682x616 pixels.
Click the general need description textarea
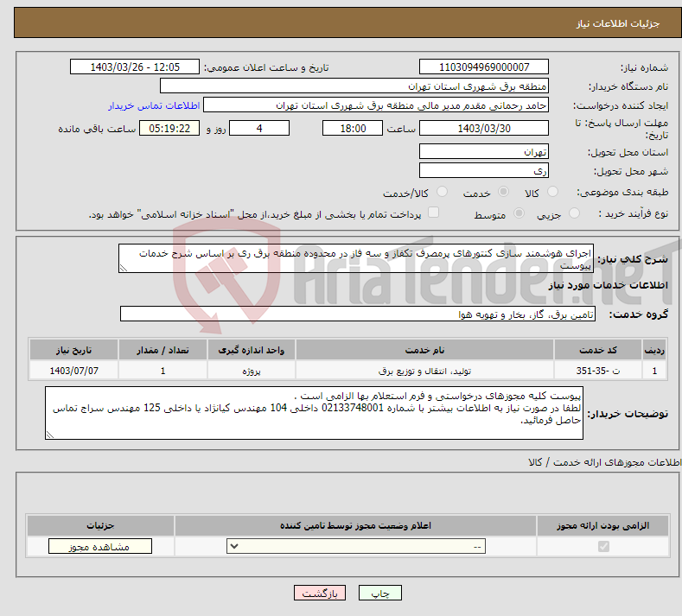click(x=356, y=258)
